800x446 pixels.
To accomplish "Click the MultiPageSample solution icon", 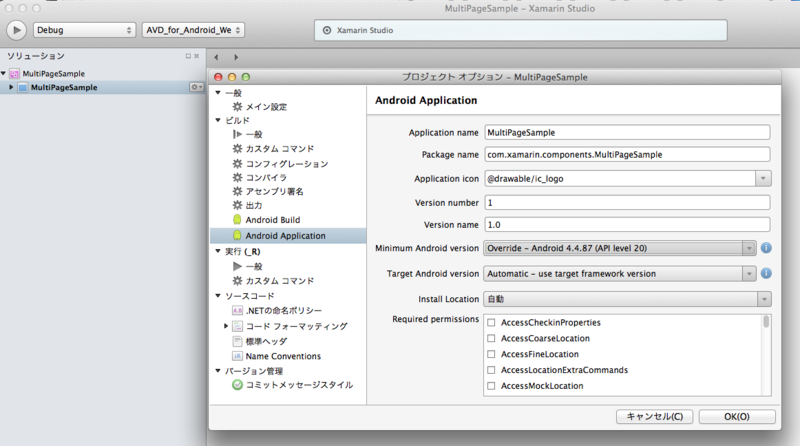I will click(14, 74).
